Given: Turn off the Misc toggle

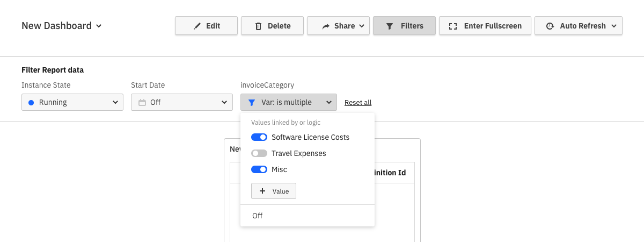Looking at the screenshot, I should click(x=259, y=169).
